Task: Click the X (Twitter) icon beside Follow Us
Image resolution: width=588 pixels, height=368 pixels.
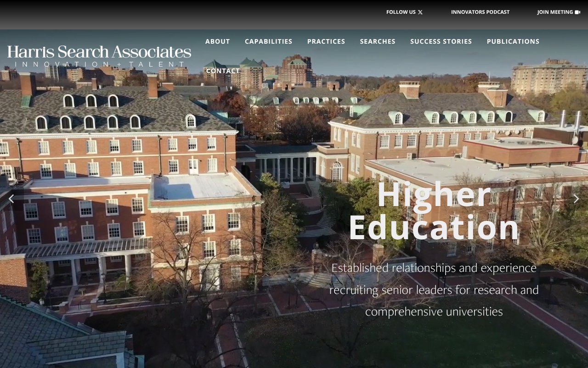Action: coord(419,12)
